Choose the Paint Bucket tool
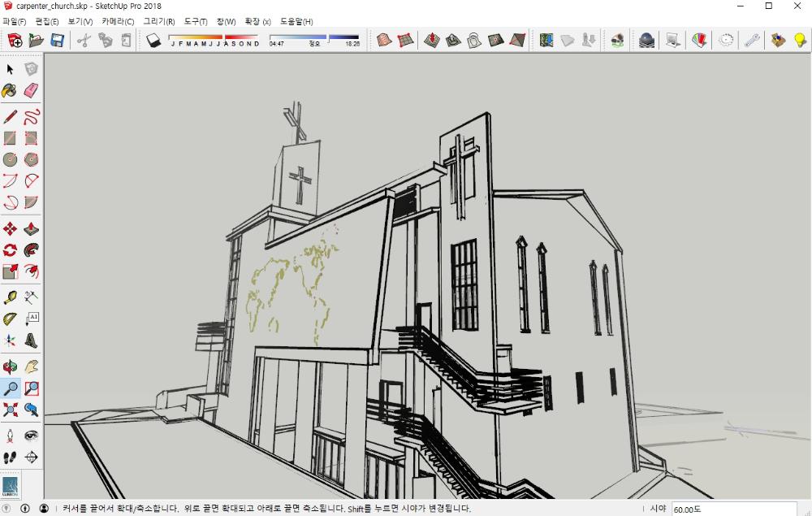The height and width of the screenshot is (516, 812). point(10,90)
